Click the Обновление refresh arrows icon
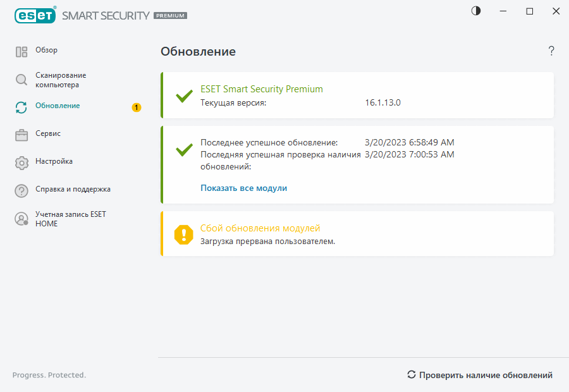 pos(21,107)
